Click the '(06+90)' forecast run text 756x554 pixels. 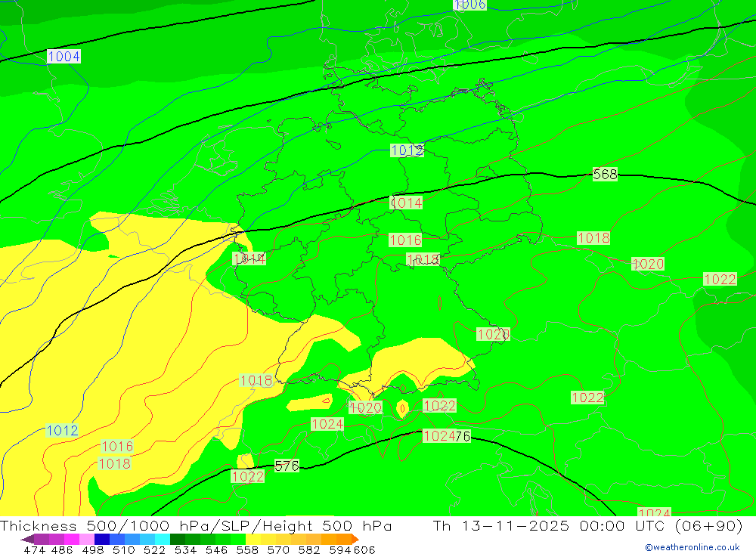tap(708, 525)
